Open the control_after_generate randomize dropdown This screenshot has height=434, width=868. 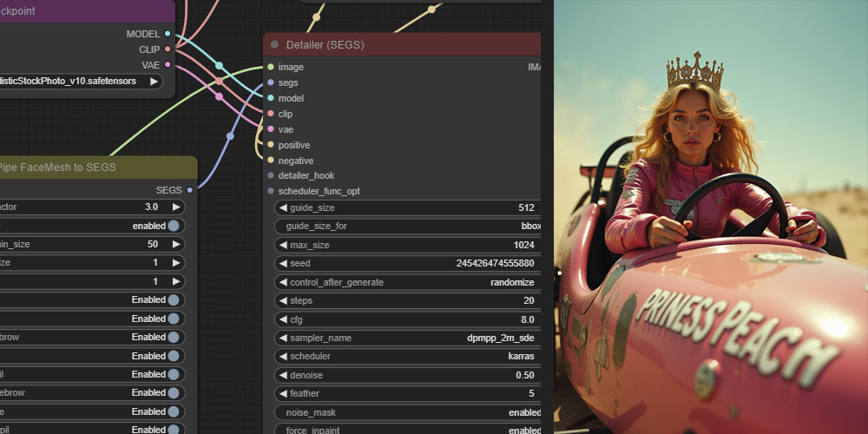point(407,282)
